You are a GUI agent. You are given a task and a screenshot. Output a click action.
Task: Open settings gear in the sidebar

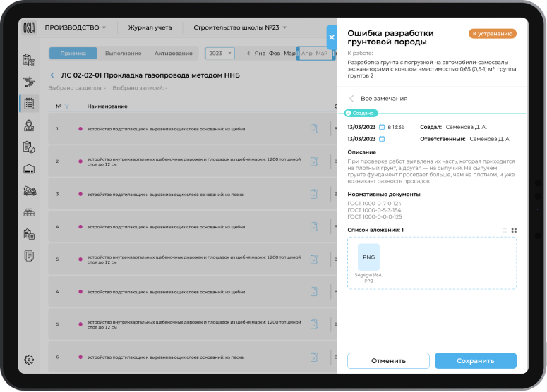coord(29,359)
